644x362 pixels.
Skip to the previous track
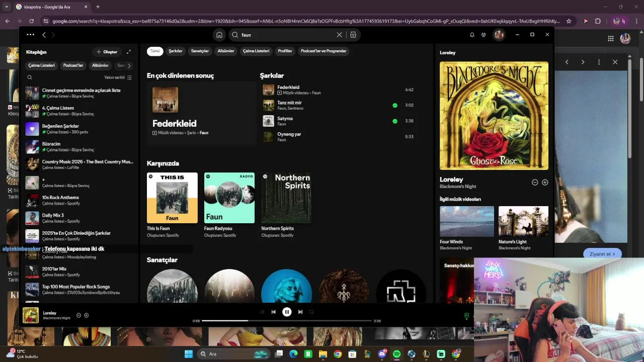coord(273,312)
